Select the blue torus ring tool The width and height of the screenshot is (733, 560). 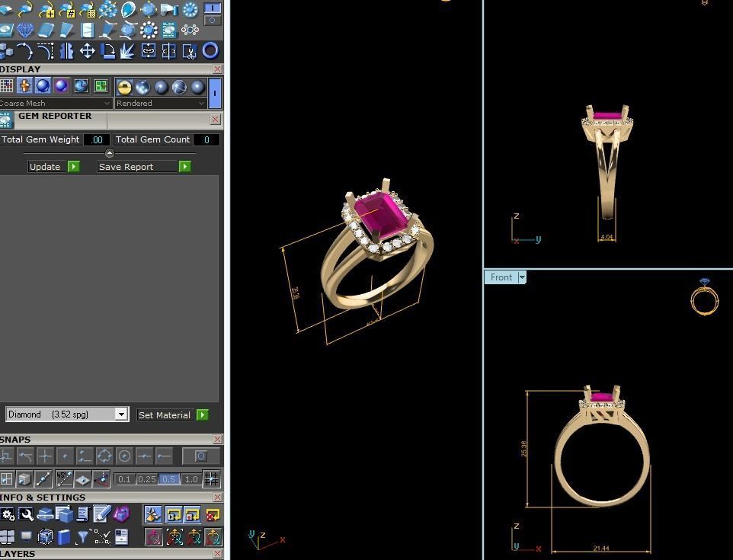tap(210, 50)
